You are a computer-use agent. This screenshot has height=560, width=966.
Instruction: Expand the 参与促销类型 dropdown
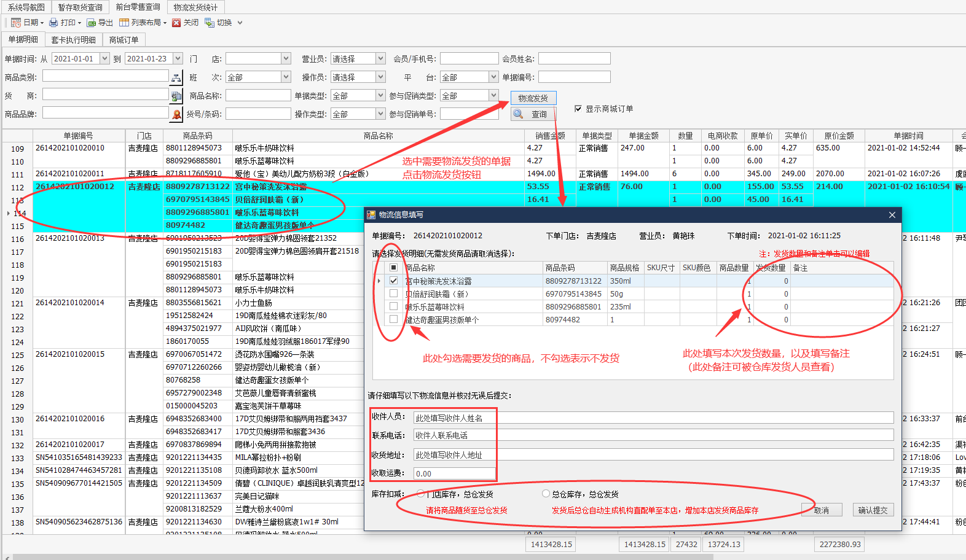point(493,95)
